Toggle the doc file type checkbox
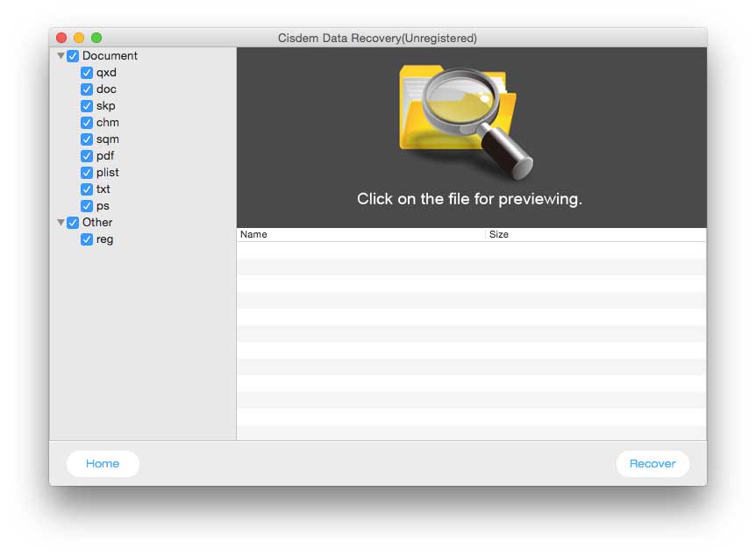 [x=87, y=89]
